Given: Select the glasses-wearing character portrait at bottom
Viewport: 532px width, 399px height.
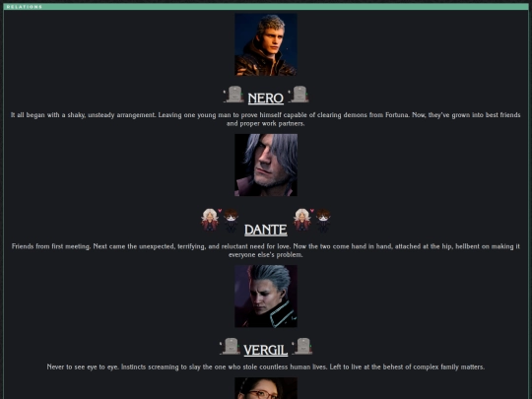Looking at the screenshot, I should pos(266,388).
